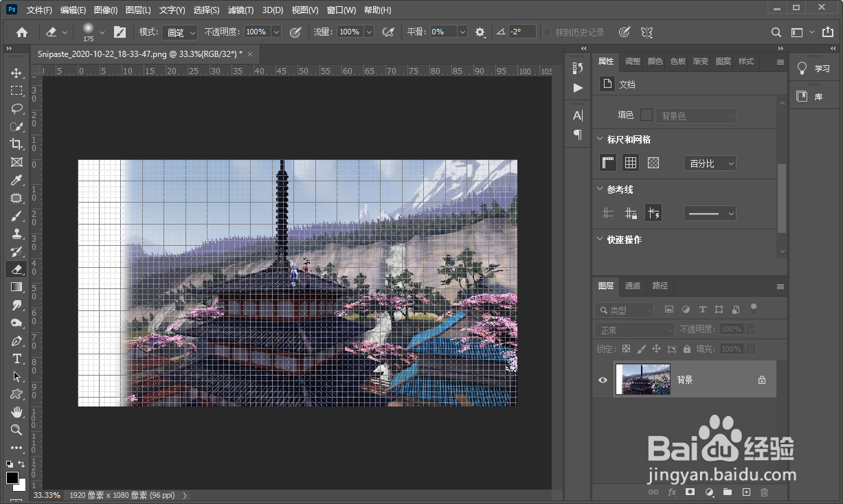The height and width of the screenshot is (504, 843).
Task: Toggle rulers display in Properties panel
Action: (x=608, y=163)
